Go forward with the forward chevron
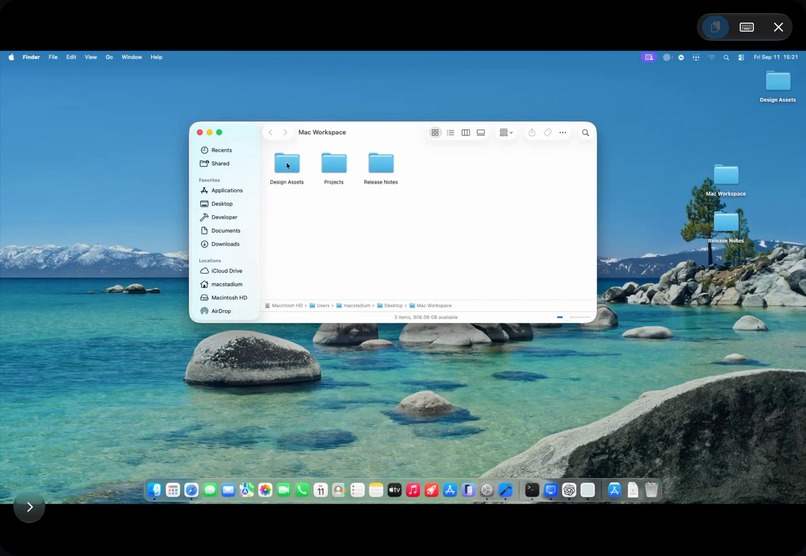This screenshot has width=806, height=556. [x=285, y=133]
